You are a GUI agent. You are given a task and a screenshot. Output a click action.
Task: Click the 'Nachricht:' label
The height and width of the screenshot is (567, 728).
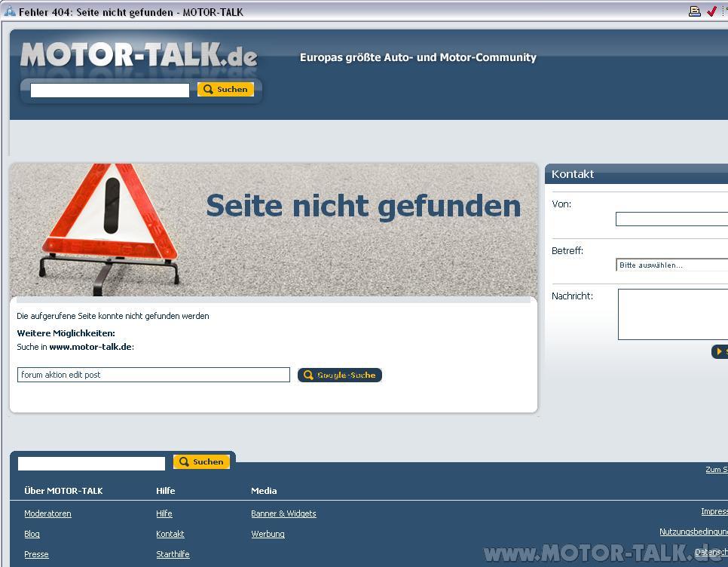(x=573, y=296)
